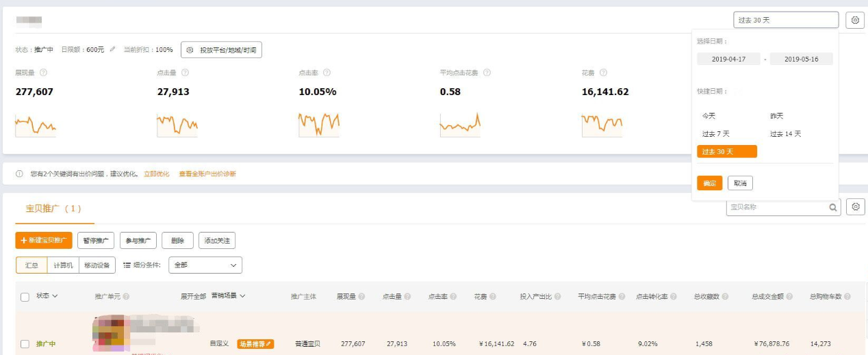Viewport: 868px width, 355px height.
Task: Click help icon in 花费 table column header
Action: tap(493, 296)
